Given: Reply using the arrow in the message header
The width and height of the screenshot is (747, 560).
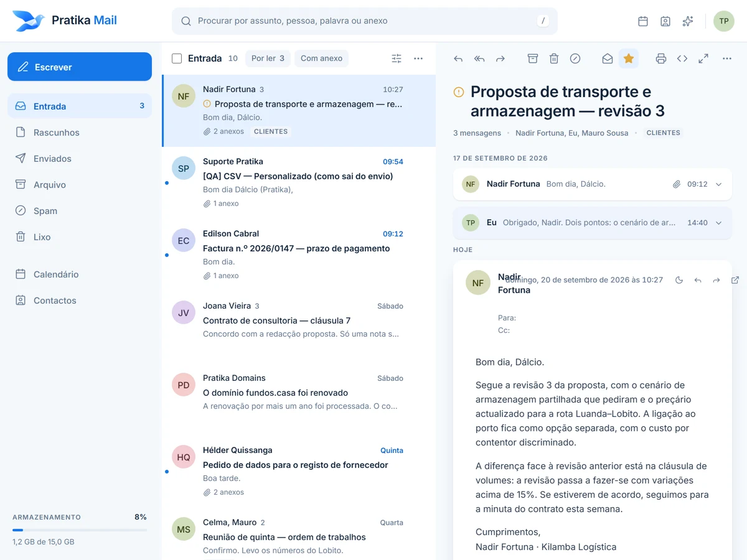Looking at the screenshot, I should click(698, 280).
